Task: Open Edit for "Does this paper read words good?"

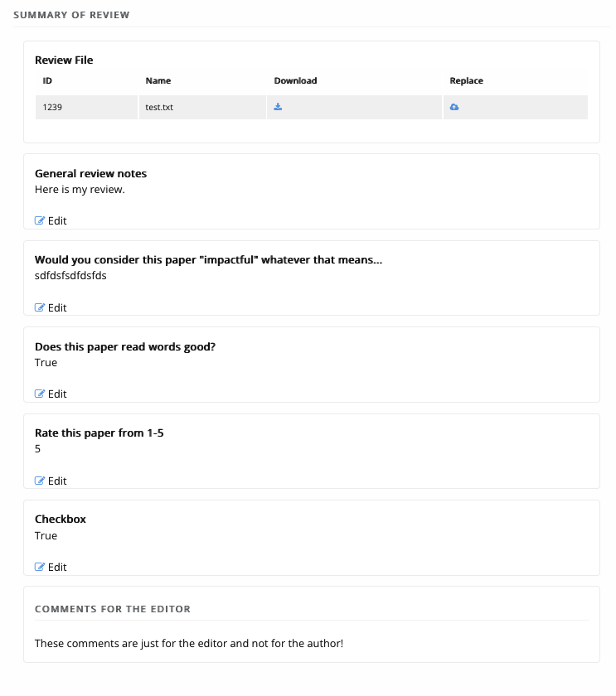Action: (x=51, y=394)
